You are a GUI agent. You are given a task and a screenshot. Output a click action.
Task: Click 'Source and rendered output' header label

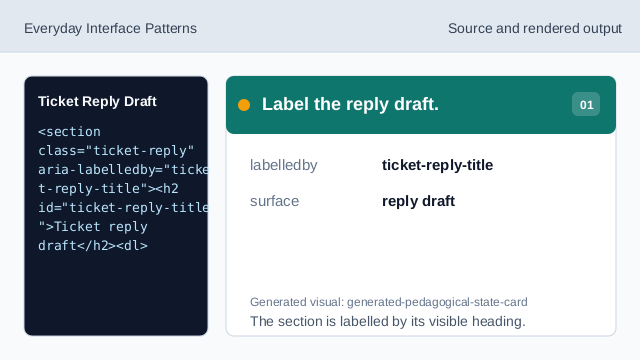pyautogui.click(x=535, y=29)
